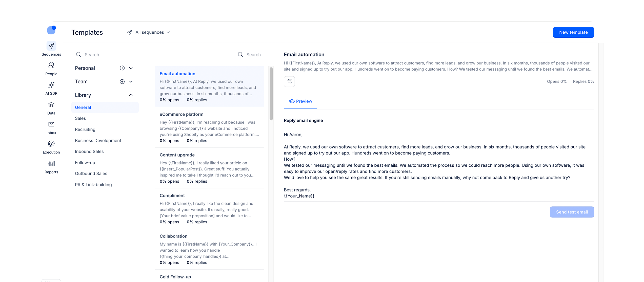Click the template list Search input field
Image resolution: width=644 pixels, height=282 pixels.
pyautogui.click(x=249, y=55)
